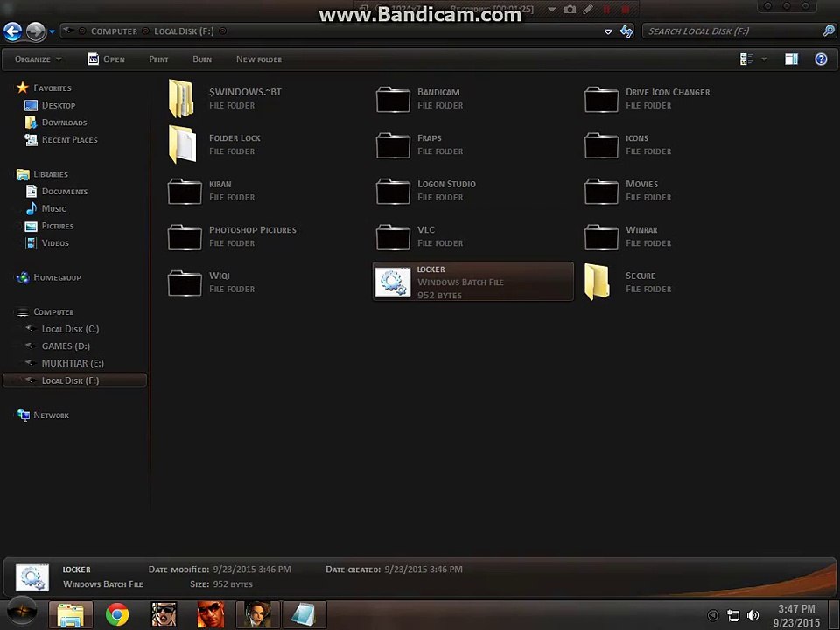The width and height of the screenshot is (840, 630).
Task: Select the Folder Lock folder icon
Action: (182, 144)
